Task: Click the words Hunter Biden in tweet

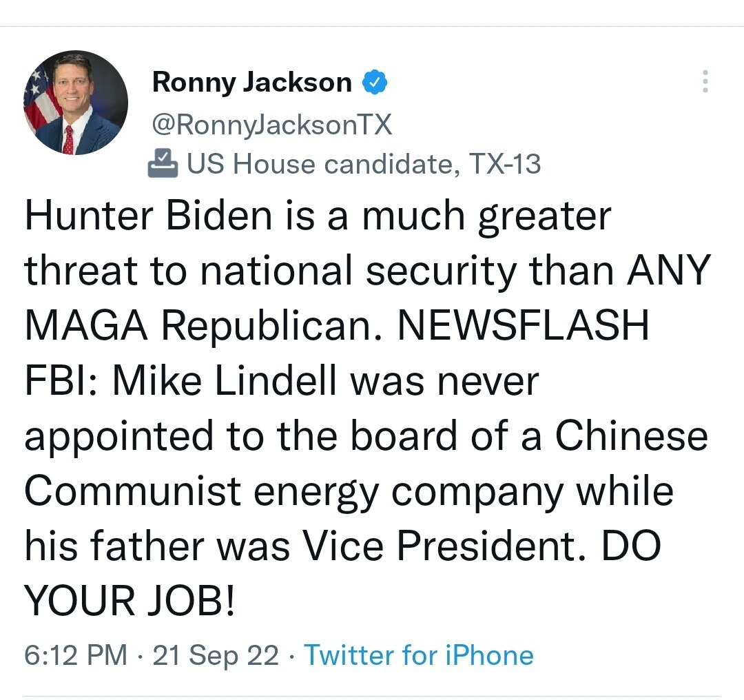Action: [148, 216]
